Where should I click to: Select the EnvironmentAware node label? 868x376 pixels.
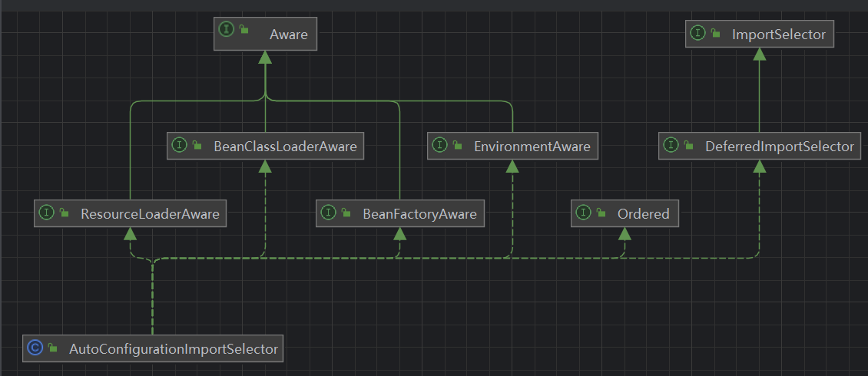click(x=532, y=146)
